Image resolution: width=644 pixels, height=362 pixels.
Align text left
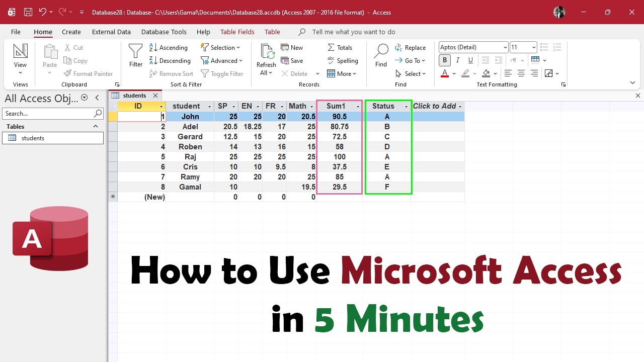click(x=508, y=73)
